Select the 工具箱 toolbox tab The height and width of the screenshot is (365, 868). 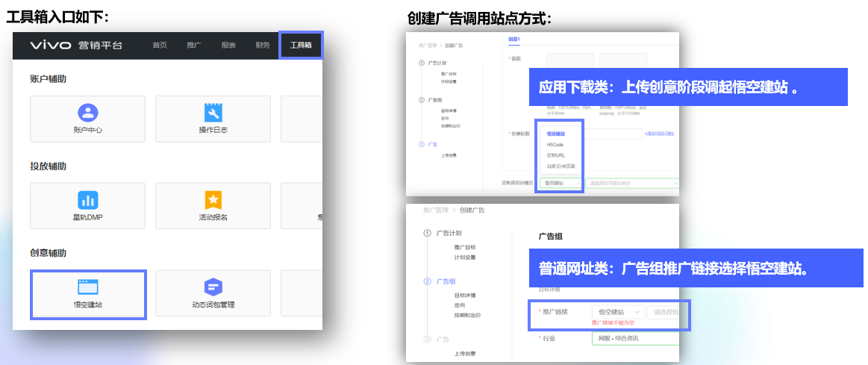301,46
